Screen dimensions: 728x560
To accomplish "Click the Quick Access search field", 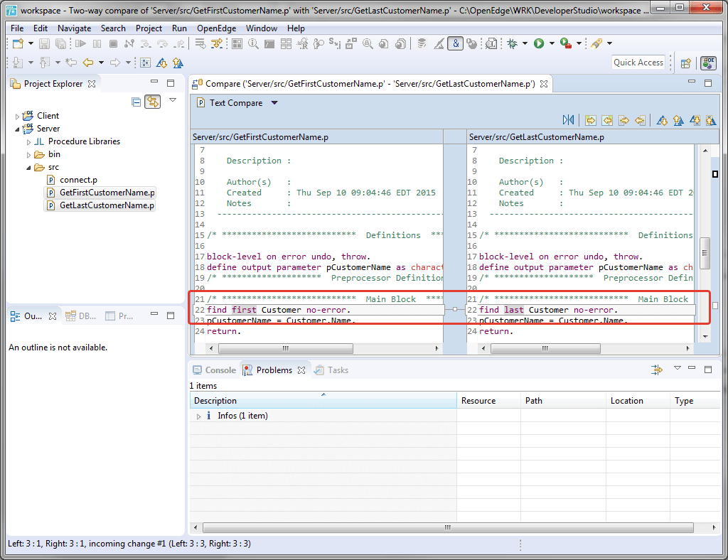I will tap(638, 63).
